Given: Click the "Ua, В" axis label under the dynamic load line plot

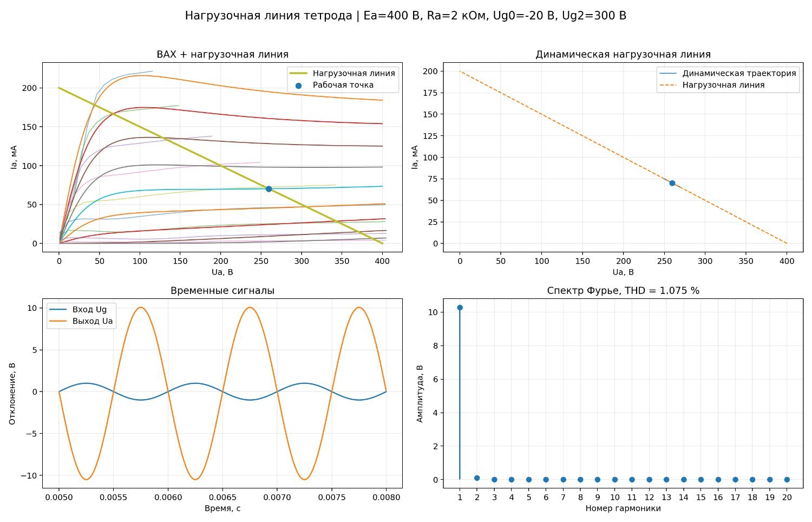Looking at the screenshot, I should click(623, 272).
